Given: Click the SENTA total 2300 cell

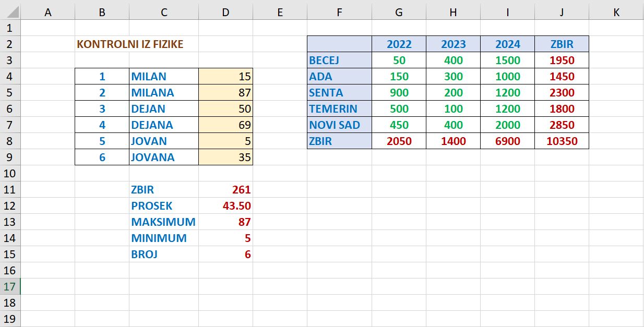Looking at the screenshot, I should click(x=562, y=93).
